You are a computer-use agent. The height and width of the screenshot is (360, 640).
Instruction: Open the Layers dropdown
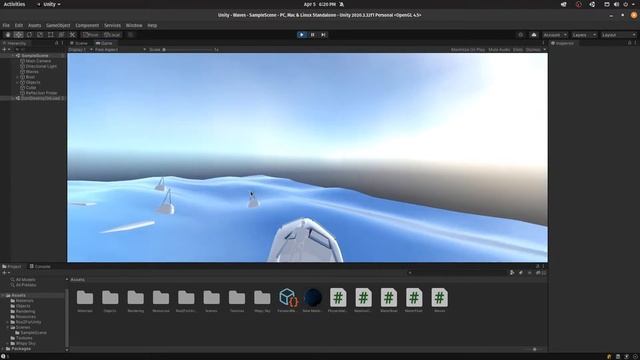tap(584, 35)
